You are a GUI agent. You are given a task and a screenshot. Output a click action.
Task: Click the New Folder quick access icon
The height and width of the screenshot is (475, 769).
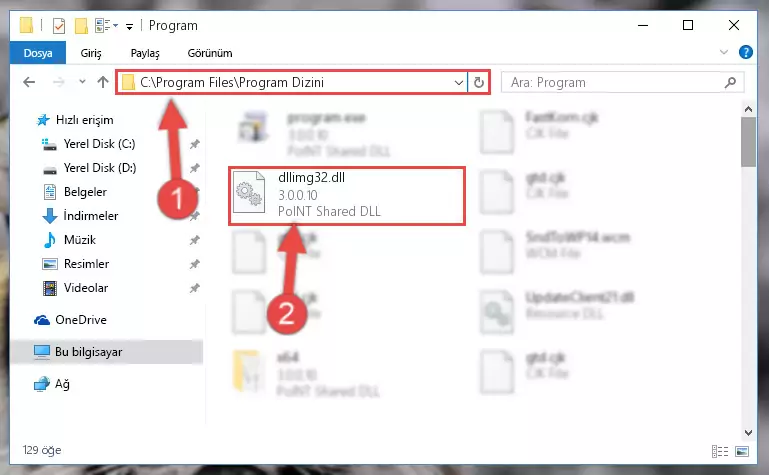click(x=81, y=25)
